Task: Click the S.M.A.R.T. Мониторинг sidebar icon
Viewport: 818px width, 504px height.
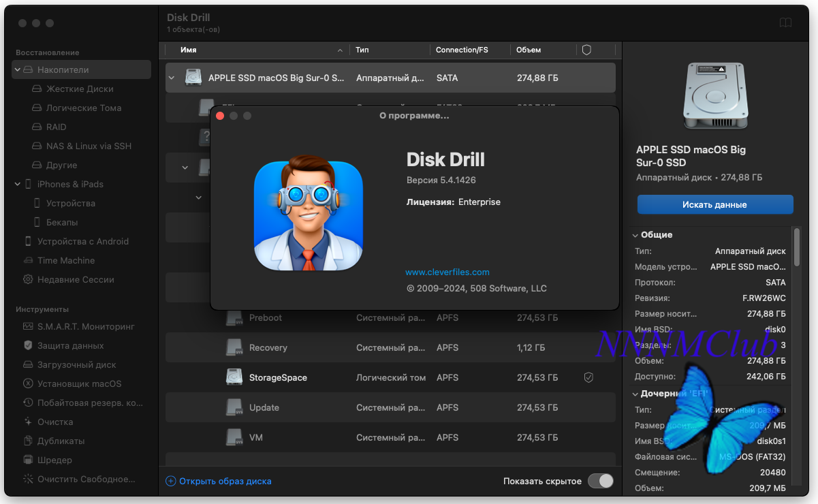Action: [x=28, y=327]
